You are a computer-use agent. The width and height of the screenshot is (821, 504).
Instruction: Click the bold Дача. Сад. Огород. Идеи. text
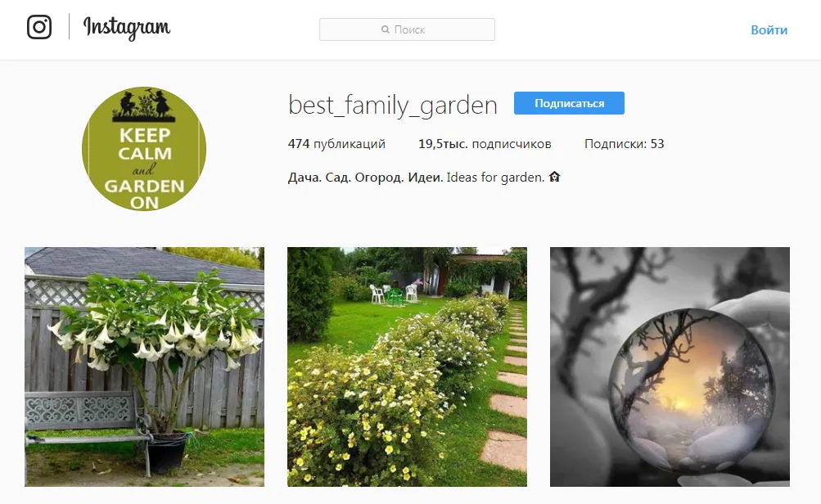[365, 178]
